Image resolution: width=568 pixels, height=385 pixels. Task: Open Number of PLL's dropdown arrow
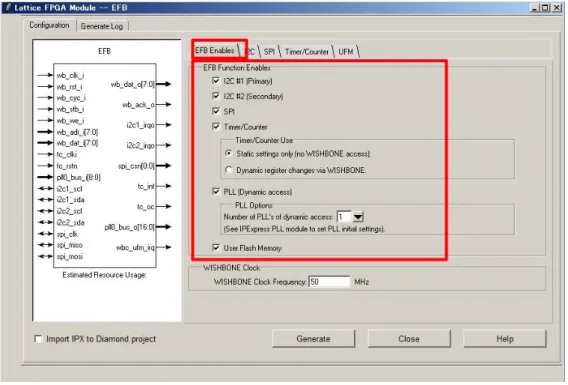coord(358,217)
